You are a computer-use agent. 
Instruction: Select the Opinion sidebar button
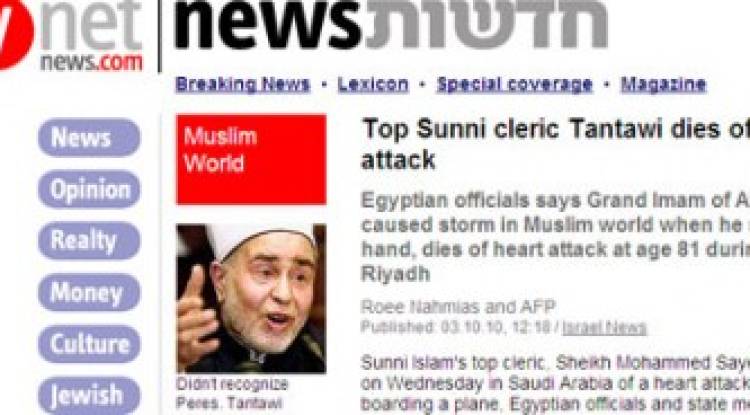[x=89, y=189]
